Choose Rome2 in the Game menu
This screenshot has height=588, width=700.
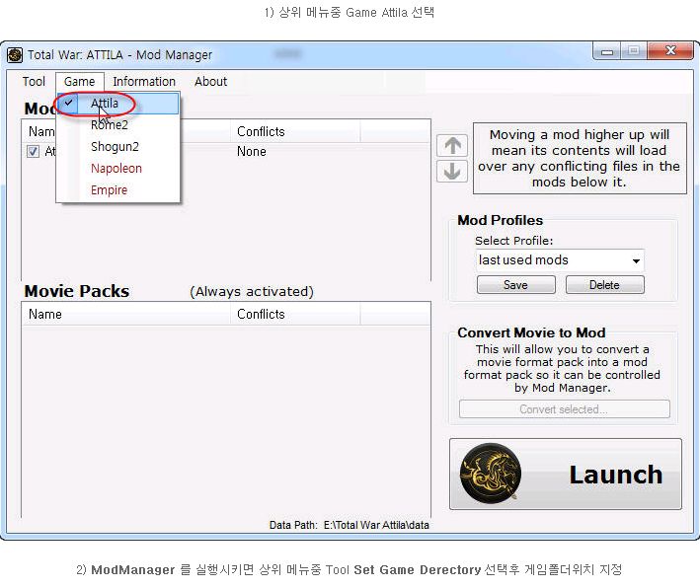tap(117, 125)
